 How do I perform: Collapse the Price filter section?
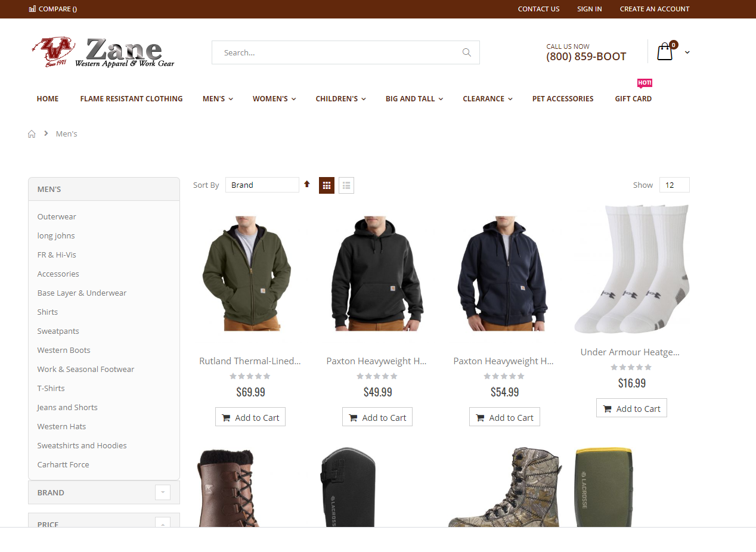[x=163, y=523]
